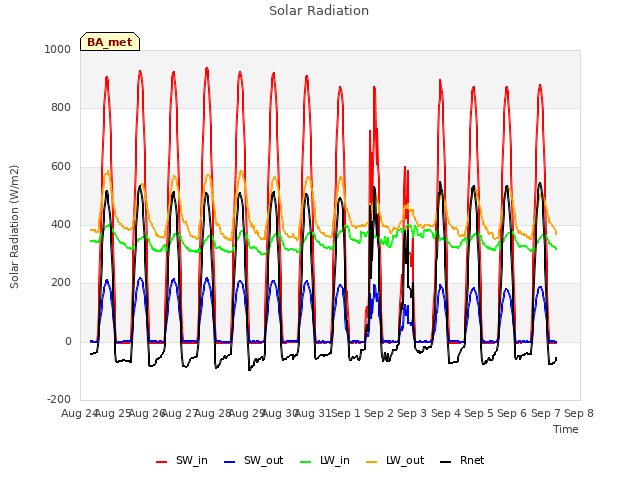Click the Solar Radiation chart title
This screenshot has height=480, width=640.
click(x=319, y=11)
